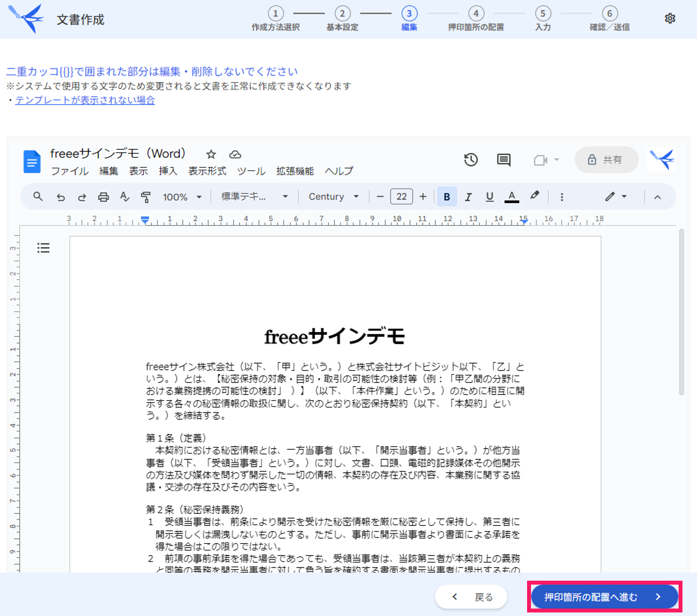The height and width of the screenshot is (616, 697).
Task: Check the cloud save status icon
Action: click(x=235, y=154)
